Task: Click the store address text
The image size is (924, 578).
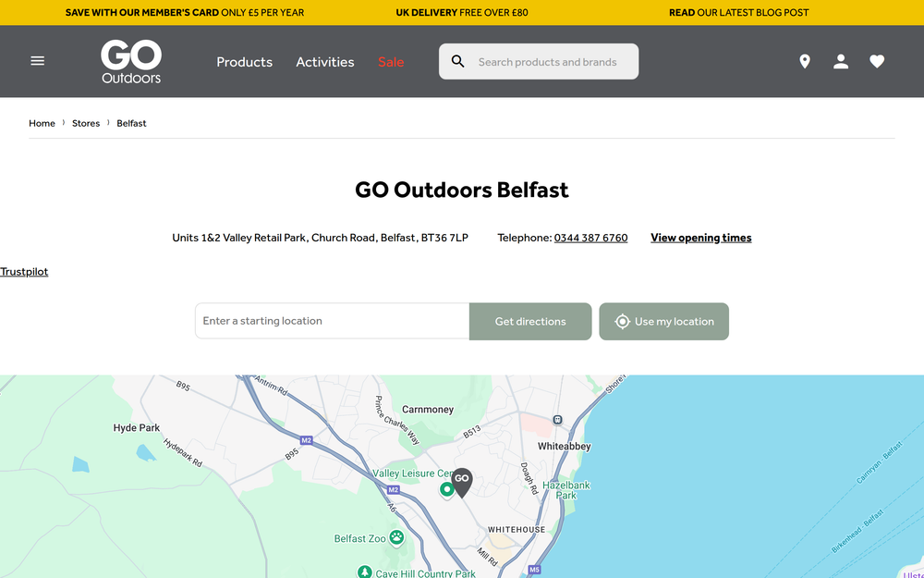Action: coord(320,238)
